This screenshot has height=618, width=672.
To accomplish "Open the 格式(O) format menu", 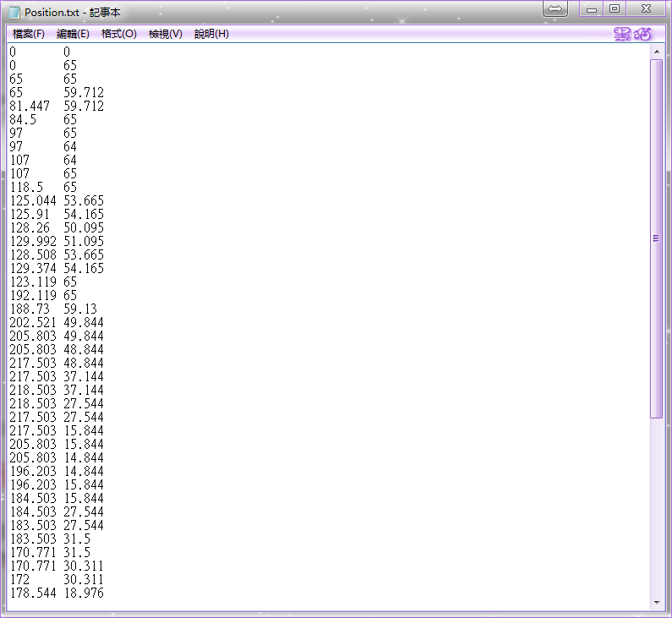I will [x=118, y=34].
